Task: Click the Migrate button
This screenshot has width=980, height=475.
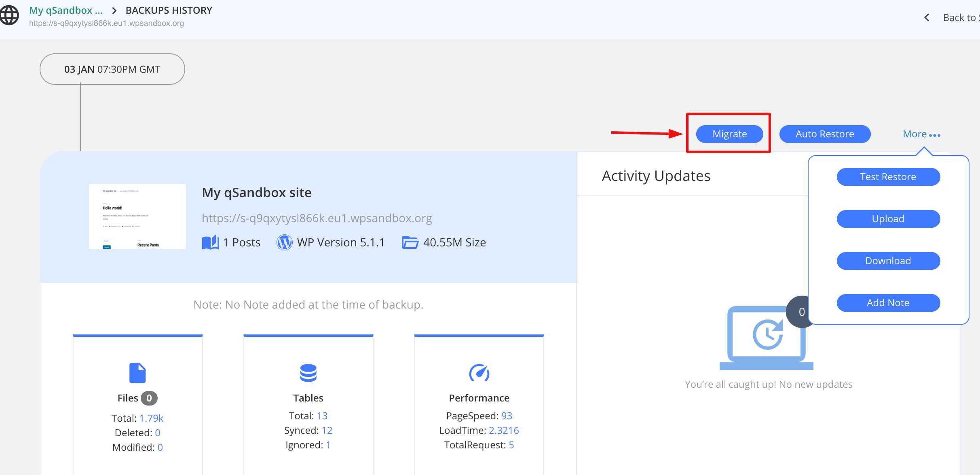Action: click(729, 134)
